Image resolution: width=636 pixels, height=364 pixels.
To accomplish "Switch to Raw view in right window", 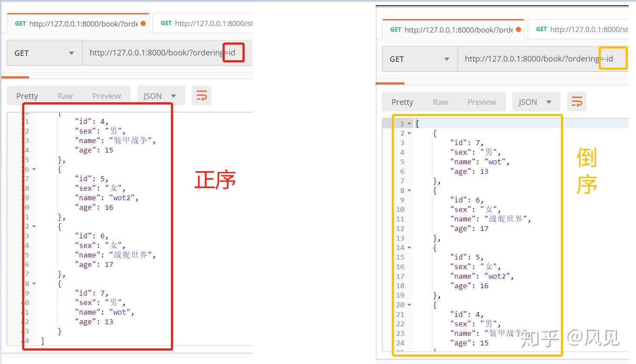I will click(440, 102).
